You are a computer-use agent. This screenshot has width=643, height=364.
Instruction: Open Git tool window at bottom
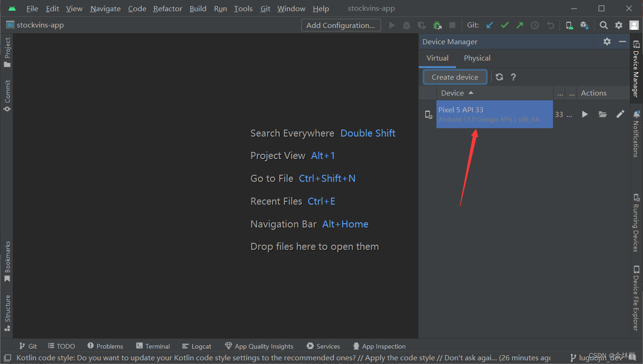pyautogui.click(x=28, y=346)
